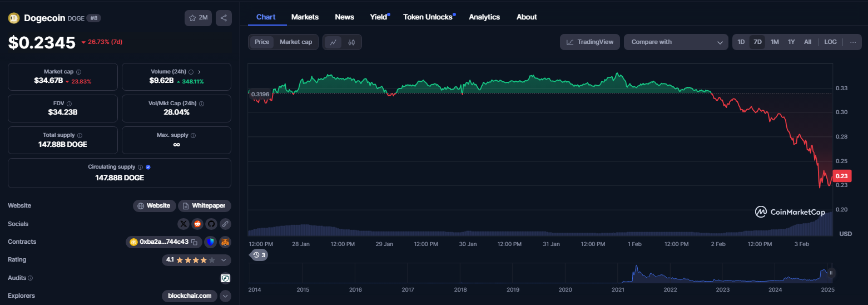Click the 147.88B DOGE total supply value
This screenshot has height=305, width=868.
click(63, 145)
